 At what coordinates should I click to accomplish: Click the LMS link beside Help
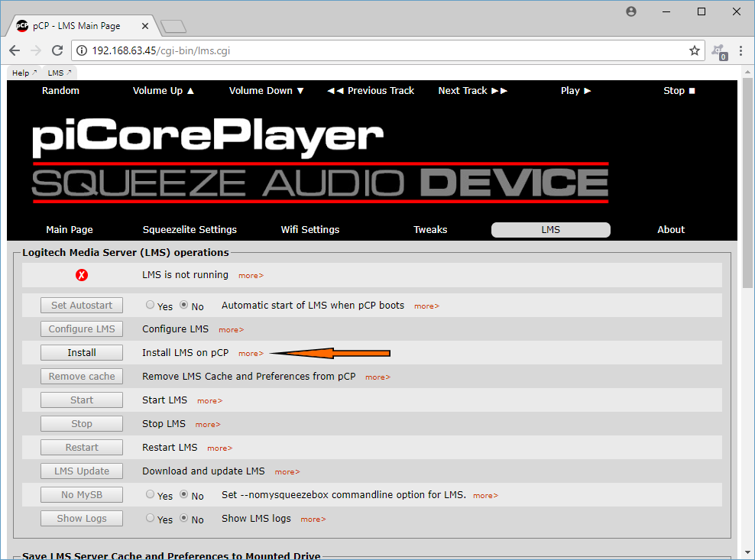[60, 73]
